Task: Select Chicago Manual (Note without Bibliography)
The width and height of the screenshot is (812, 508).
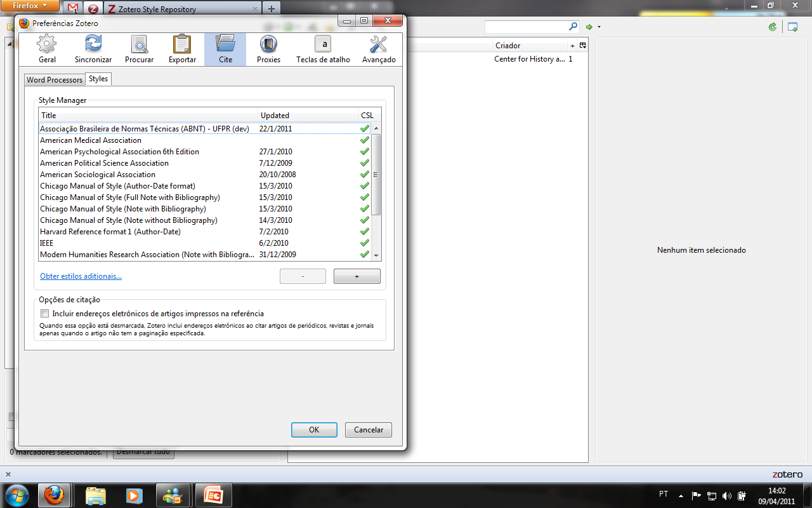Action: [205, 220]
